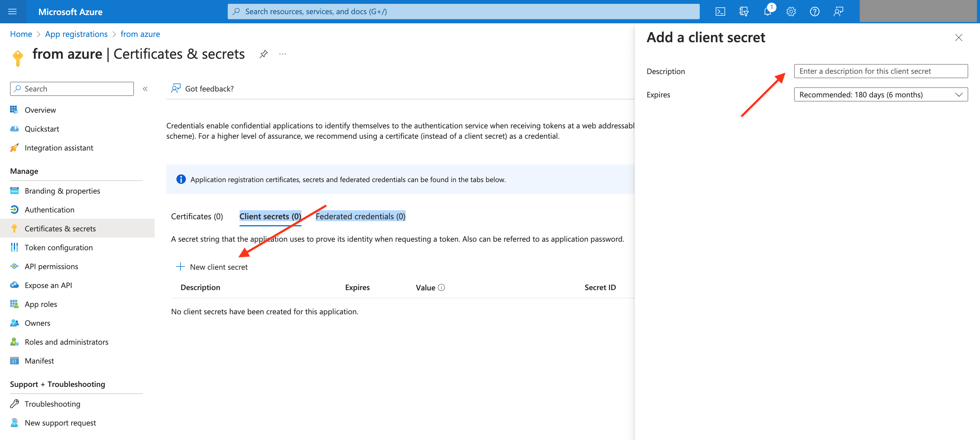Click the Integration assistant rocket icon
The width and height of the screenshot is (980, 440).
click(x=14, y=148)
